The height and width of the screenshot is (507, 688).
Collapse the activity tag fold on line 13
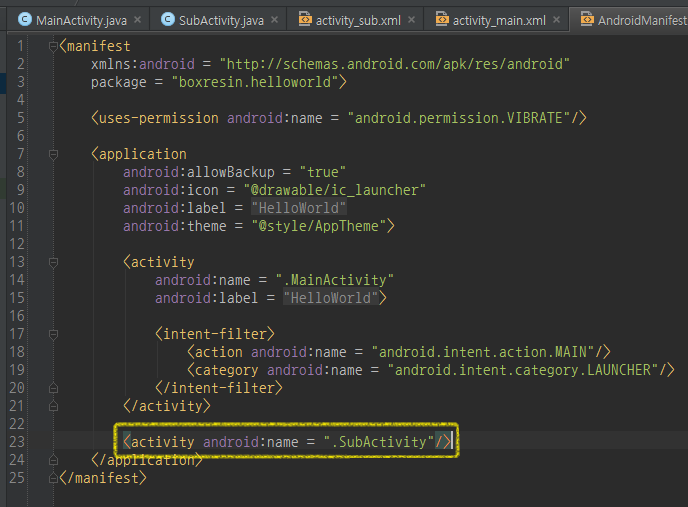click(x=54, y=262)
